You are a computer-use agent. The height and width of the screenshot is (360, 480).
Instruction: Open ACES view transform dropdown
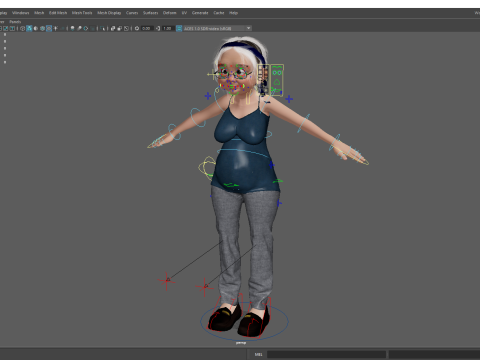click(217, 28)
